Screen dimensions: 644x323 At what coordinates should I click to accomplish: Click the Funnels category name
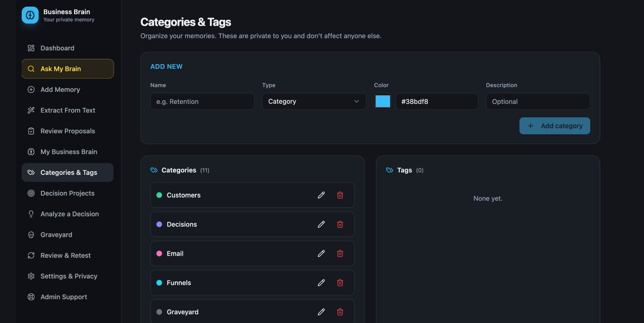[179, 283]
